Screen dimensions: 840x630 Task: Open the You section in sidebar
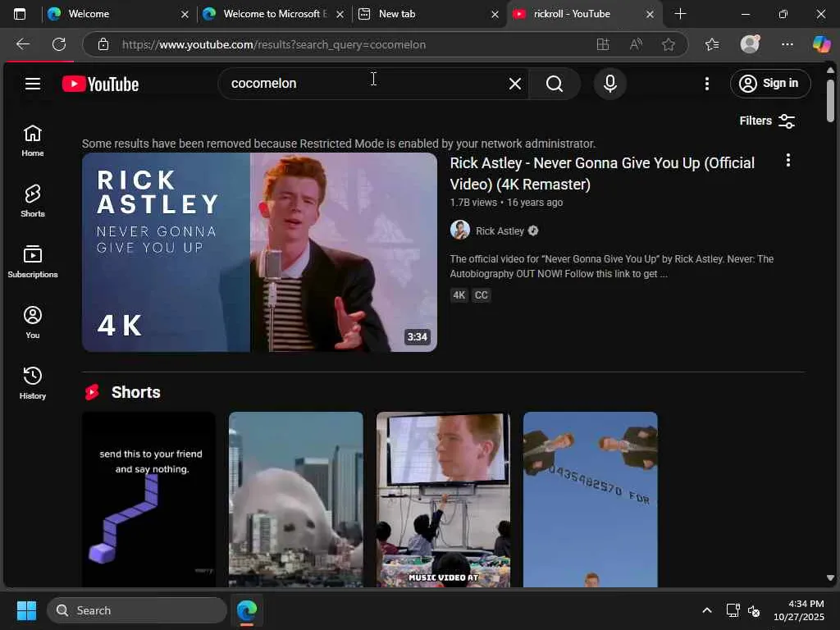pos(33,322)
